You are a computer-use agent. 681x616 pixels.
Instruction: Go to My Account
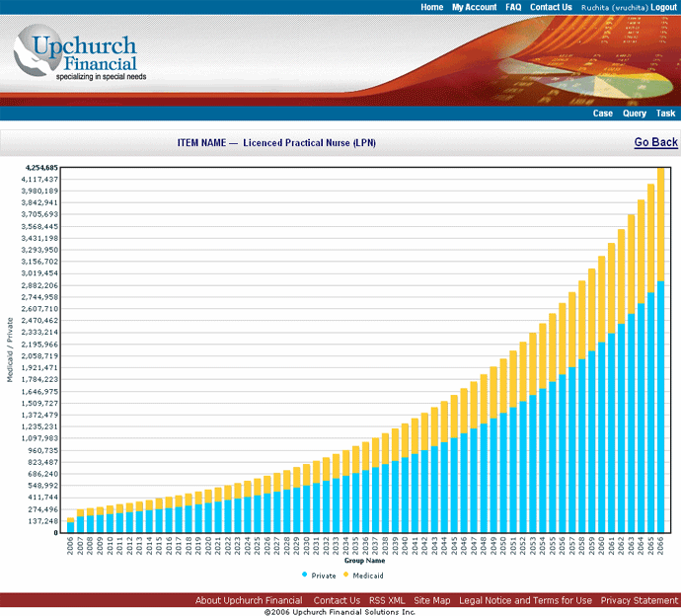click(x=474, y=7)
